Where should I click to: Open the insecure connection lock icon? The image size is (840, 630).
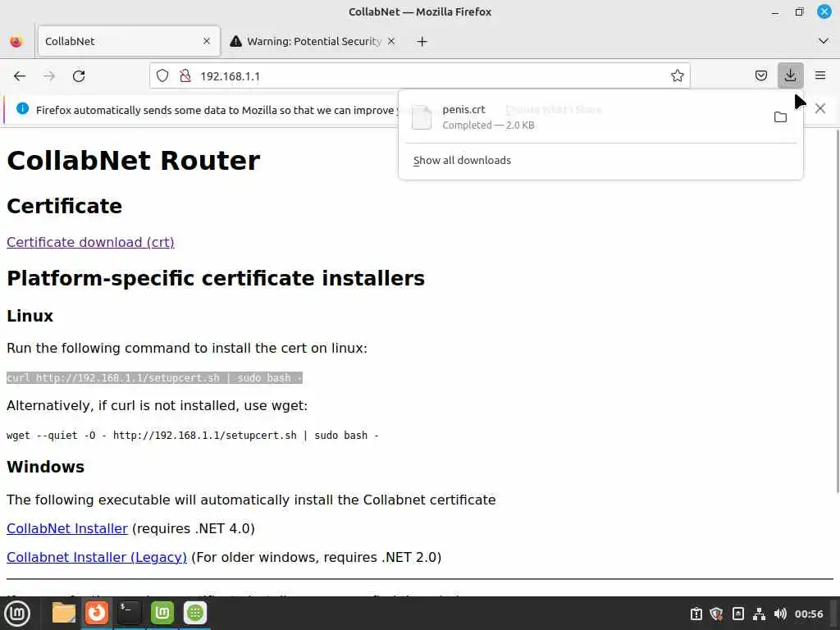[185, 76]
